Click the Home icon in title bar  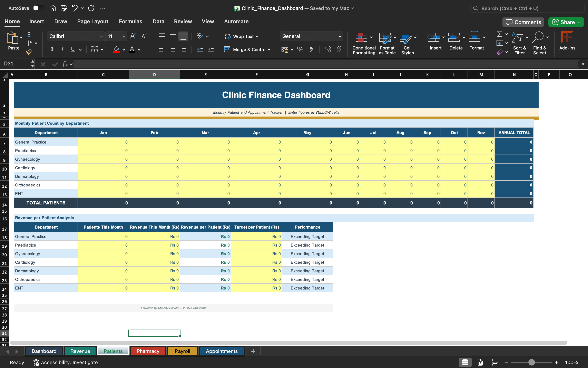pos(52,8)
